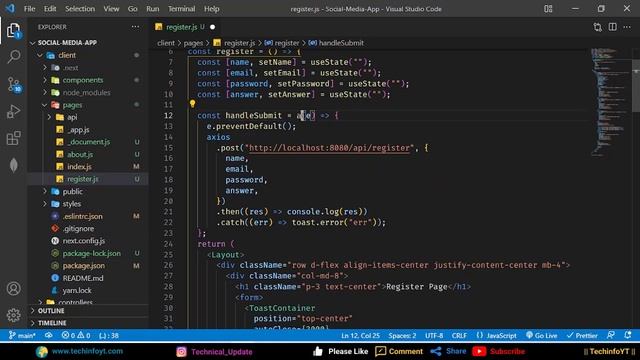The image size is (640, 360).
Task: Click the UTF-8 encoding indicator
Action: (434, 336)
